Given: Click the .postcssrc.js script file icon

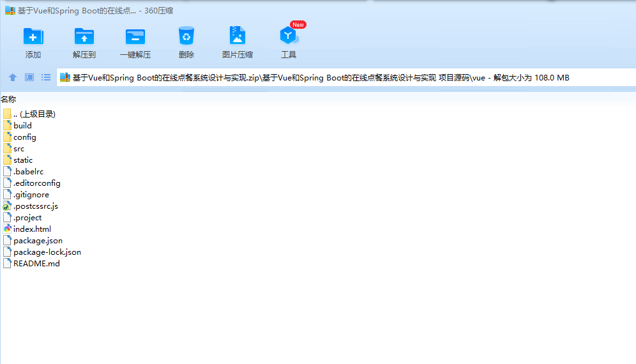Looking at the screenshot, I should click(7, 206).
